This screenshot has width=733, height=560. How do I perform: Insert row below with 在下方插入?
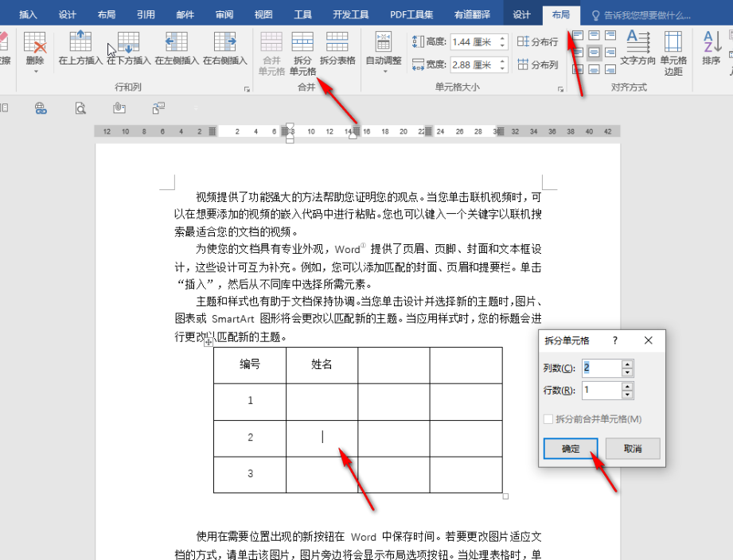tap(128, 49)
